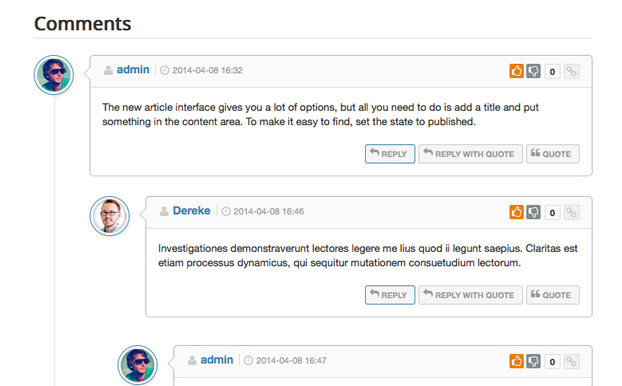The image size is (622, 386).
Task: Click admin's avatar beside first comment
Action: coord(54,75)
